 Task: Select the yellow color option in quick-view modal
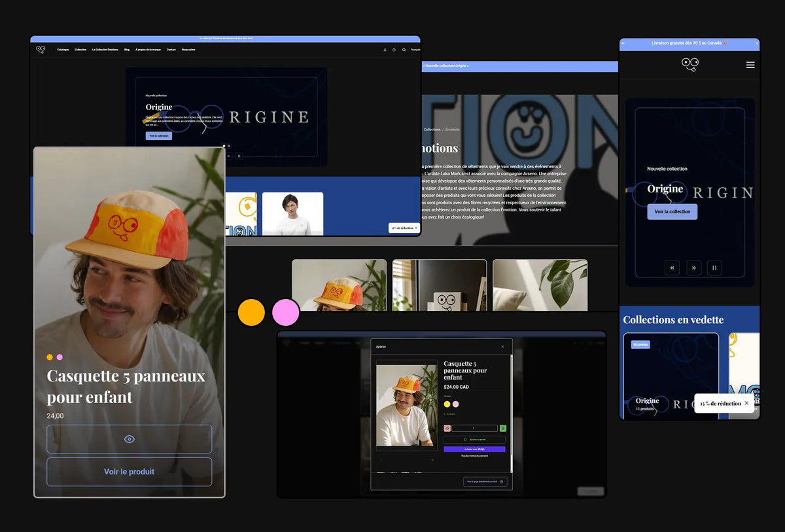pyautogui.click(x=447, y=404)
